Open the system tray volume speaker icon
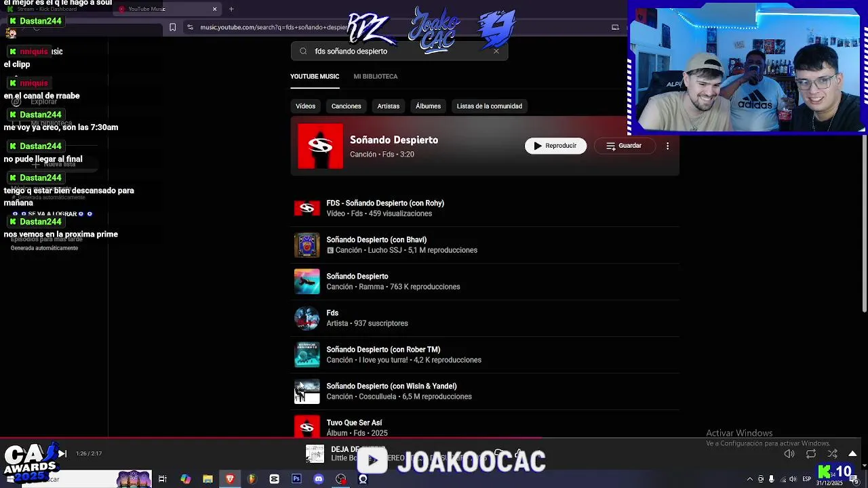 point(792,479)
